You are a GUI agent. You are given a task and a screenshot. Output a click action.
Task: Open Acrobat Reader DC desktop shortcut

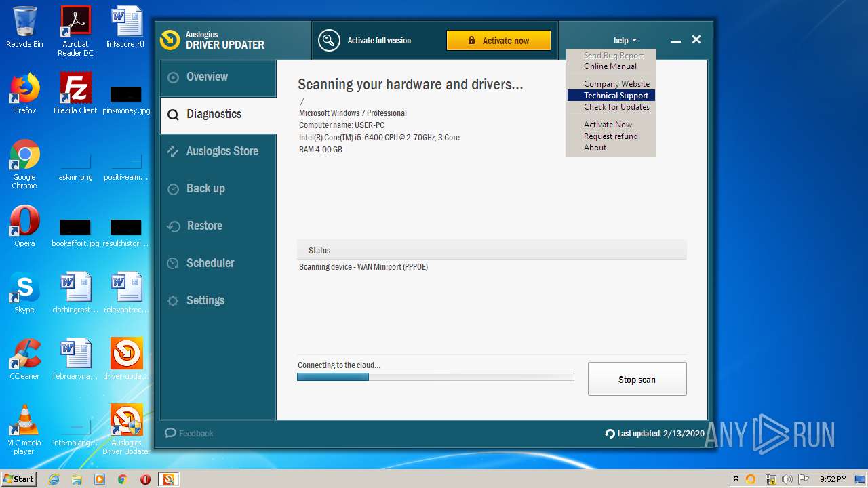pos(75,30)
